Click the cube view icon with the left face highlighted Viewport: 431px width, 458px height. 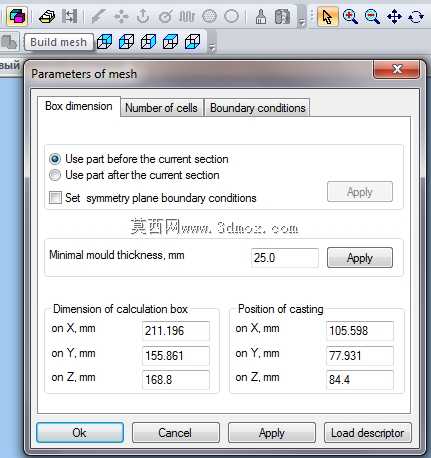coord(126,42)
